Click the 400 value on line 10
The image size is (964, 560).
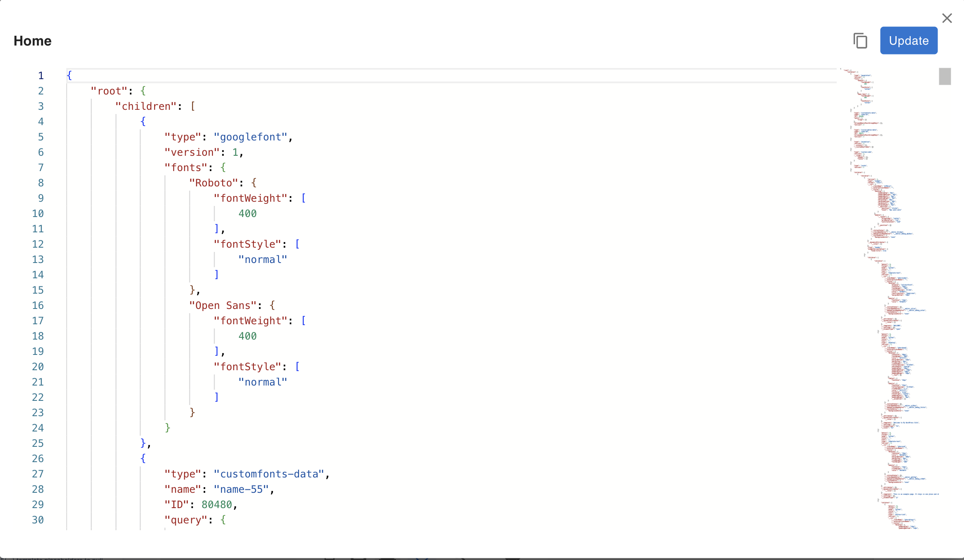tap(247, 214)
